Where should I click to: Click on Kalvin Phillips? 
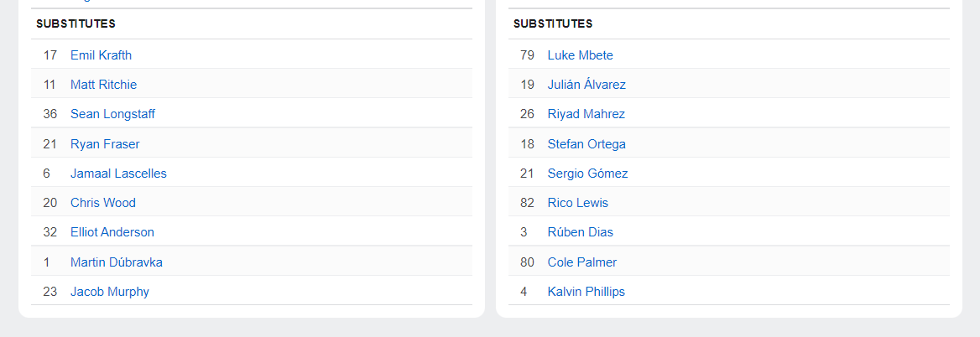coord(586,292)
